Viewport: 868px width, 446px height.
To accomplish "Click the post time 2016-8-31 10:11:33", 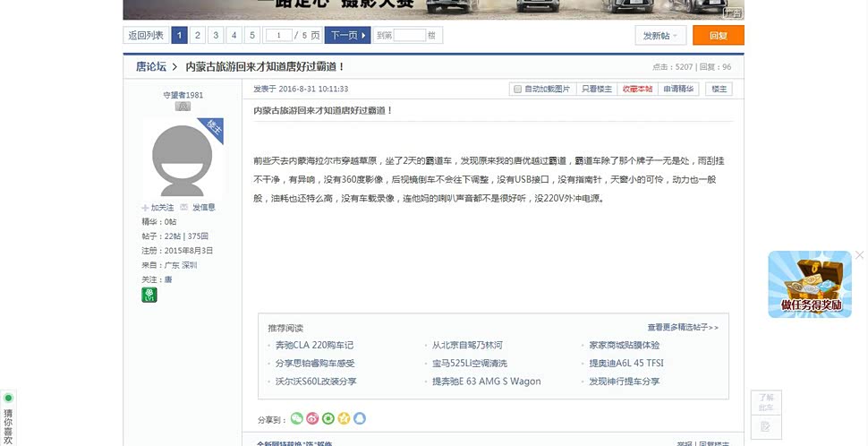I will click(x=313, y=89).
